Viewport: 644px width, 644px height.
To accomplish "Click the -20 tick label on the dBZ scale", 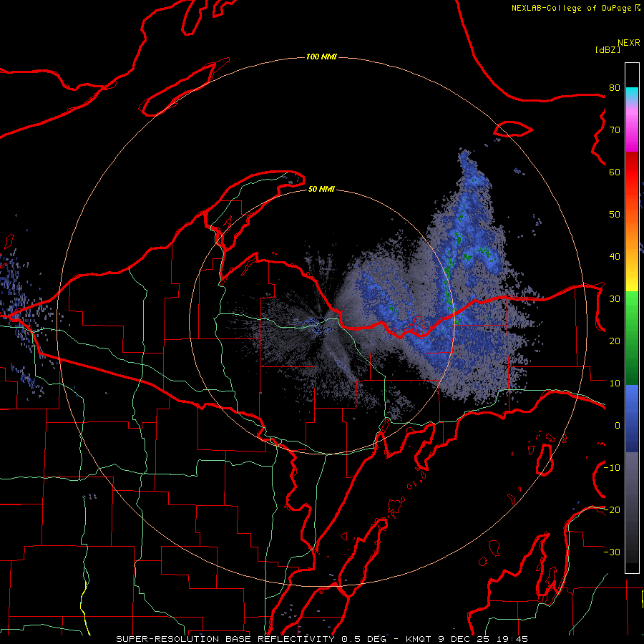I will [x=612, y=509].
